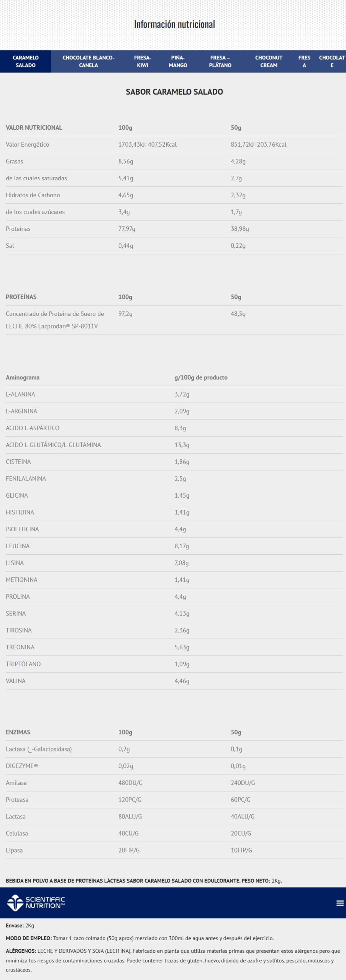Click the Sabor Caramelo Salado title
The width and height of the screenshot is (346, 980).
click(x=174, y=92)
